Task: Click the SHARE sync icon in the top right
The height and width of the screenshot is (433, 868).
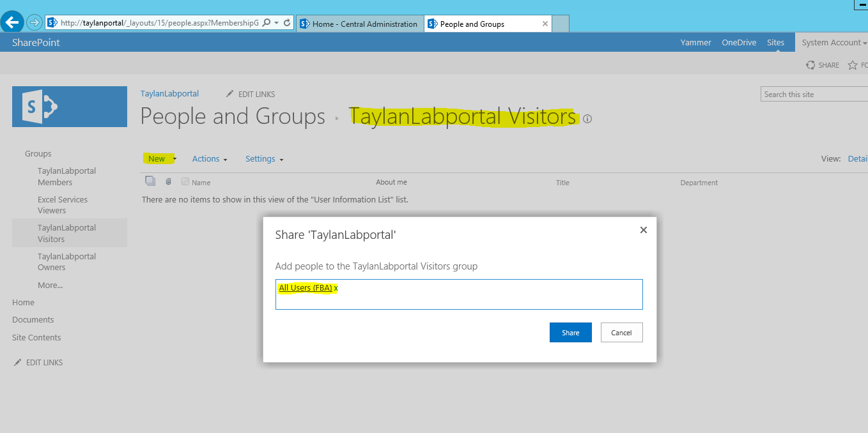Action: click(810, 65)
